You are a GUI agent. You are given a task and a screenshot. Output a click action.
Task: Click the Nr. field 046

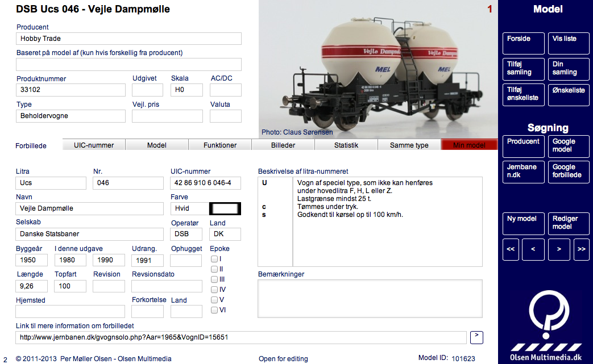coord(128,183)
